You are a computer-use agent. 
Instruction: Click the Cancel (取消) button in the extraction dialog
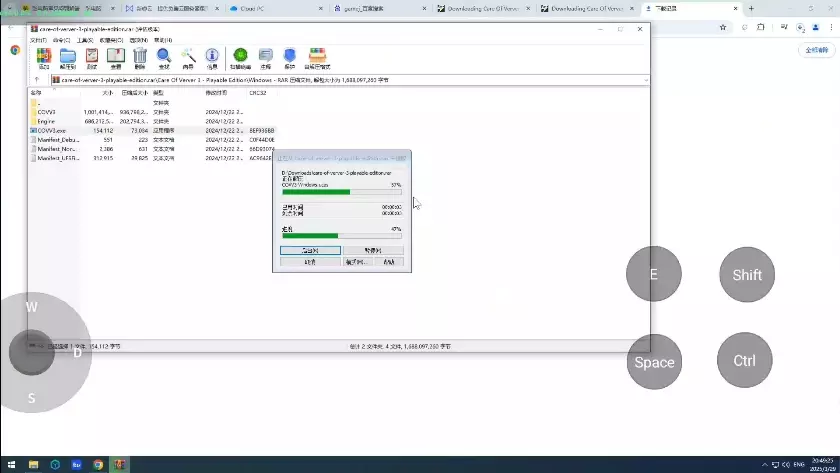pos(310,262)
